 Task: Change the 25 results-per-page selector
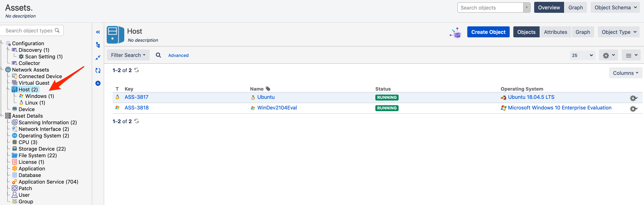[582, 55]
